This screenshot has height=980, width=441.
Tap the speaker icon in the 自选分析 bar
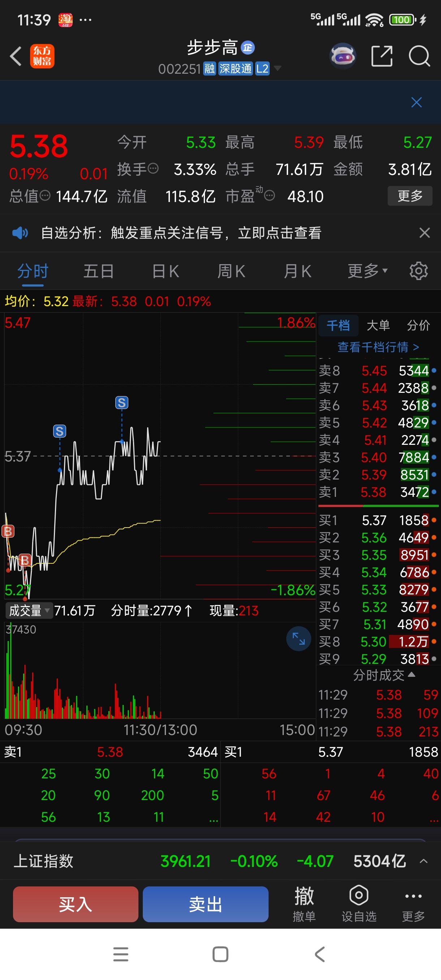(x=20, y=232)
